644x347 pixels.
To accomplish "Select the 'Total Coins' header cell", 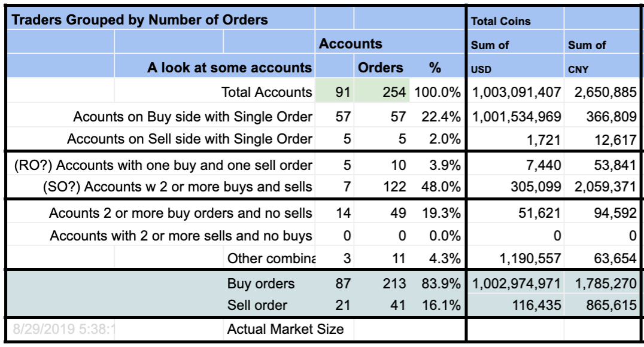I will (516, 19).
